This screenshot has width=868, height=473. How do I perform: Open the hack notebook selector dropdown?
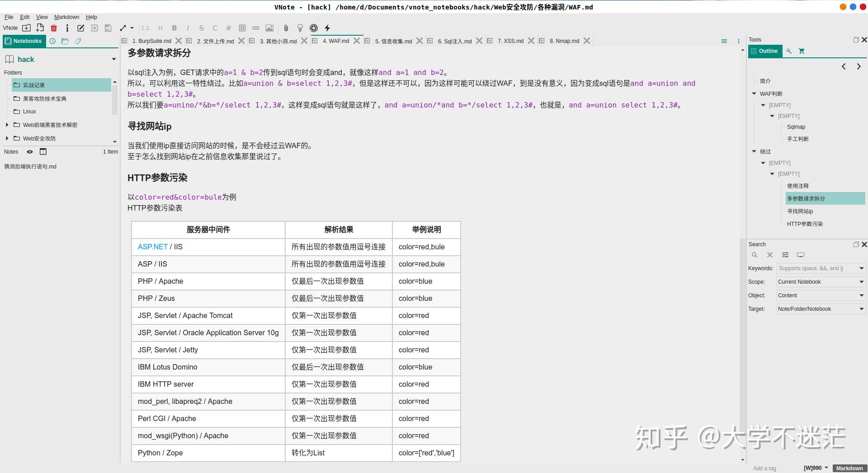[114, 59]
